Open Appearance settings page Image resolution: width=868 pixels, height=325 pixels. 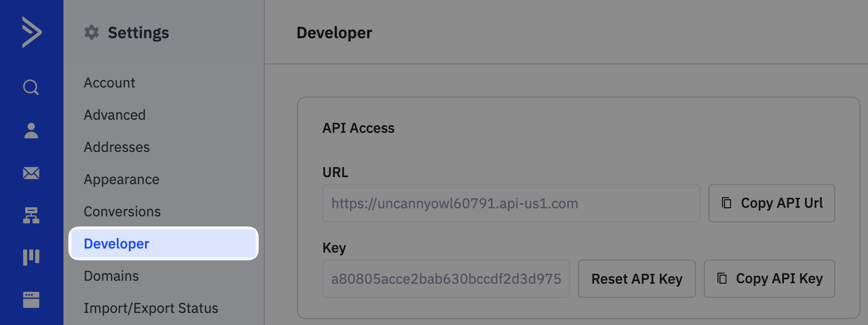click(121, 180)
